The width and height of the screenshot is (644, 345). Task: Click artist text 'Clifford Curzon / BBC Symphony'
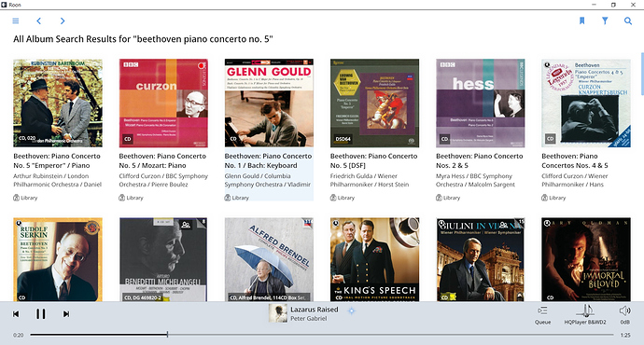tap(163, 180)
